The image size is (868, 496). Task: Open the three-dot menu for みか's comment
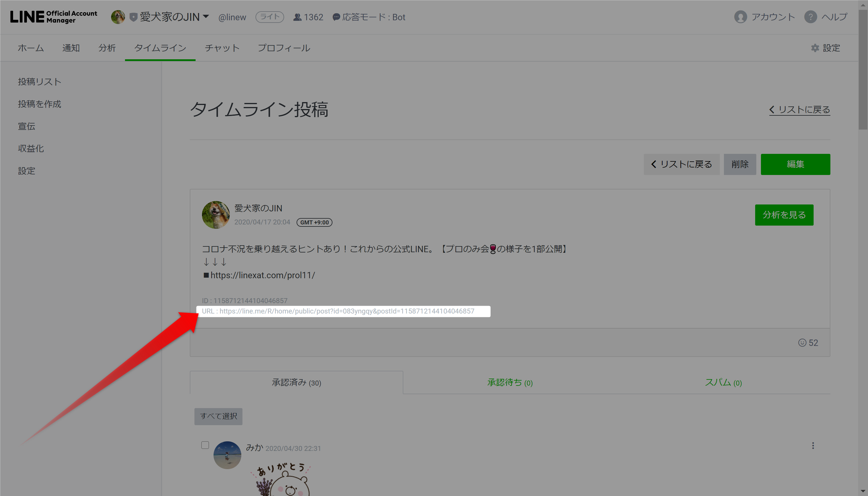click(813, 446)
